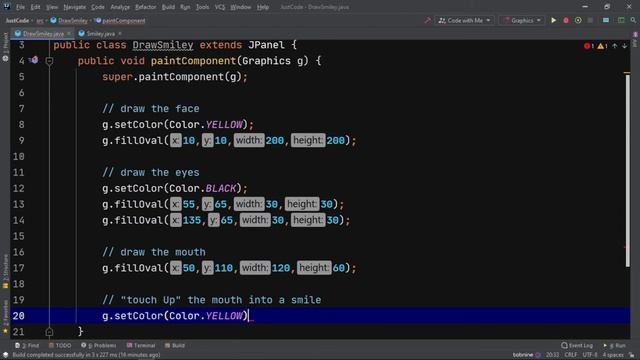Click the Stop process square icon
The height and width of the screenshot is (360, 640).
click(x=590, y=20)
